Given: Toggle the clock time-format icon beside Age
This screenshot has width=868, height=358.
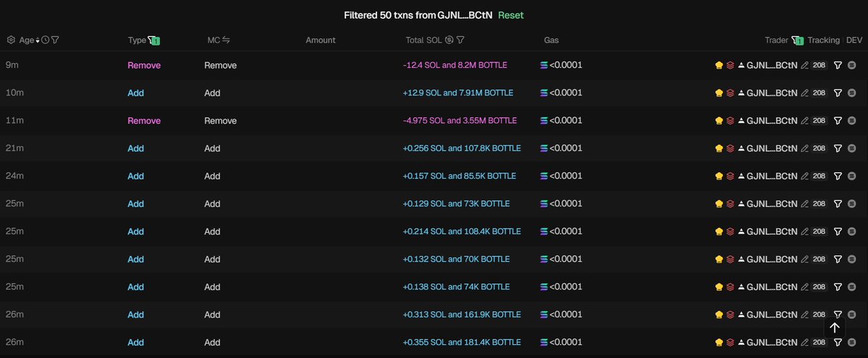Looking at the screenshot, I should pos(46,40).
